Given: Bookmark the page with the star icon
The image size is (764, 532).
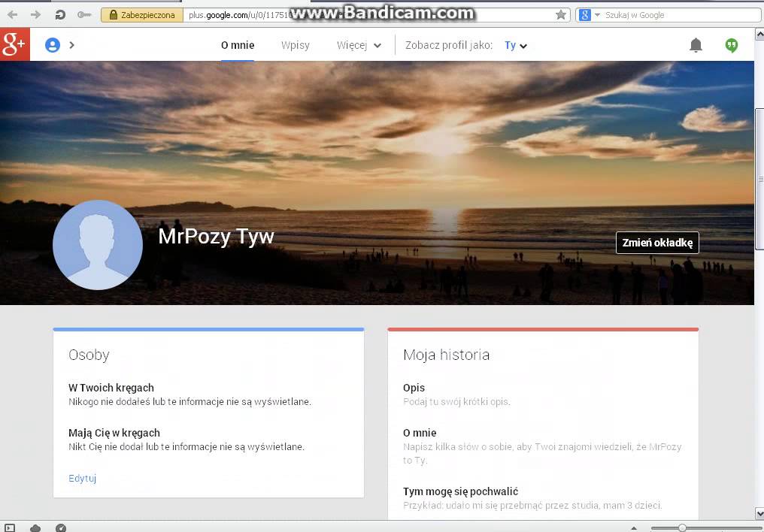Looking at the screenshot, I should [x=561, y=15].
